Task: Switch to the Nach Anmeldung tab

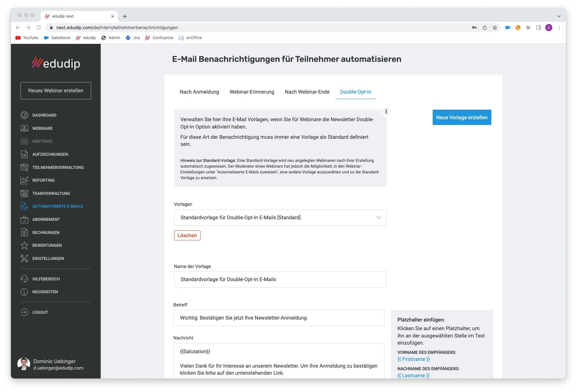Action: point(199,92)
